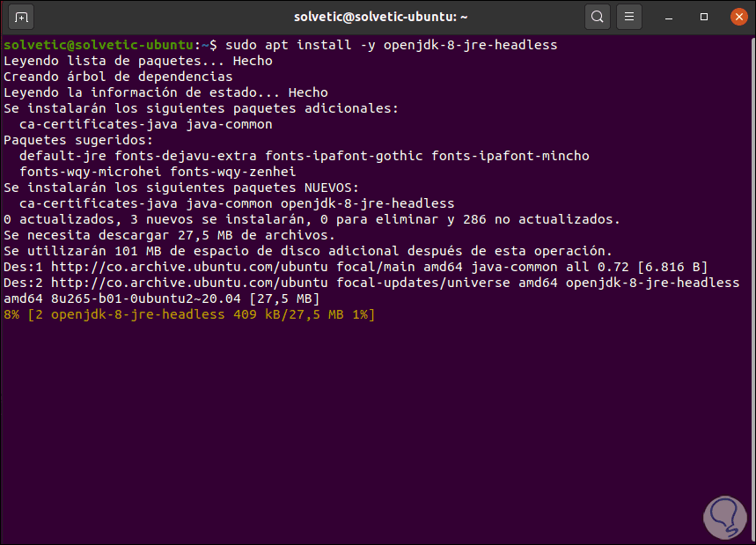The width and height of the screenshot is (756, 545).
Task: Click 'Creando árbol de dependencias' text
Action: click(118, 77)
